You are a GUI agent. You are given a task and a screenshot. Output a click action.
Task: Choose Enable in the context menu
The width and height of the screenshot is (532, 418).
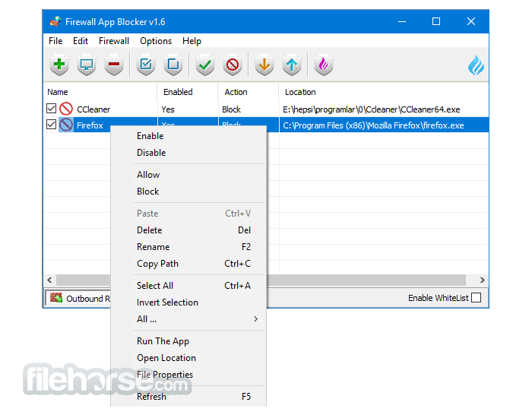(188, 136)
